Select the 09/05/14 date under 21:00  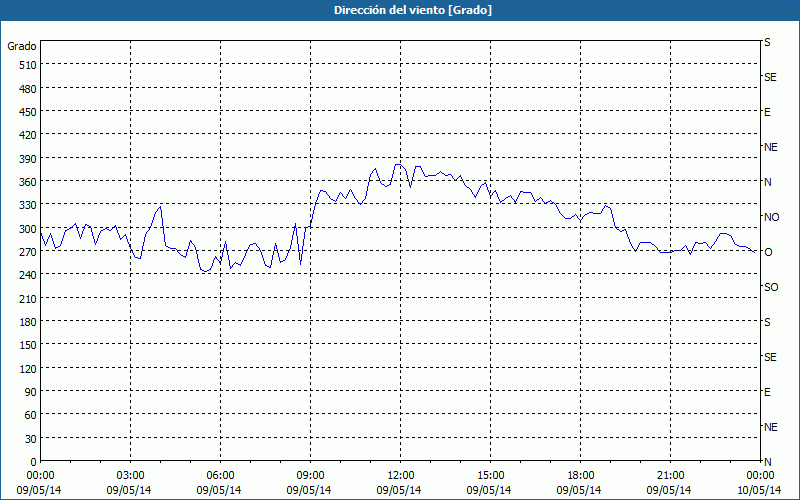pyautogui.click(x=669, y=490)
